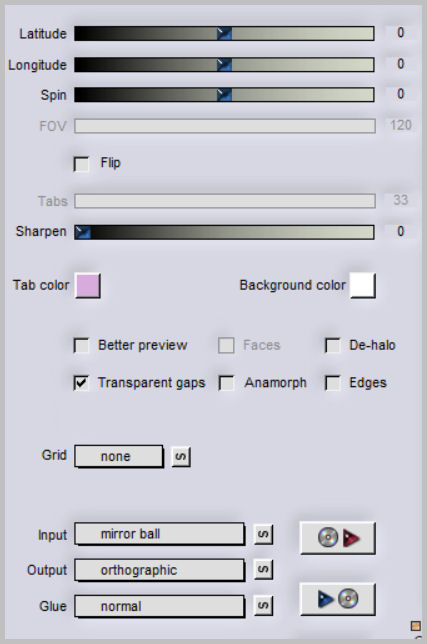Open the Background color swatch
This screenshot has height=644, width=427.
pos(363,285)
